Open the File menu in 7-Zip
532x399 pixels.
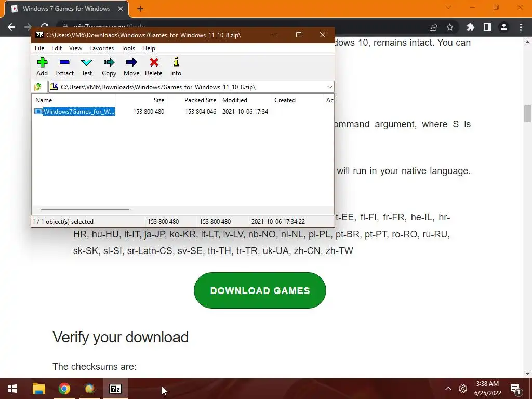point(39,48)
